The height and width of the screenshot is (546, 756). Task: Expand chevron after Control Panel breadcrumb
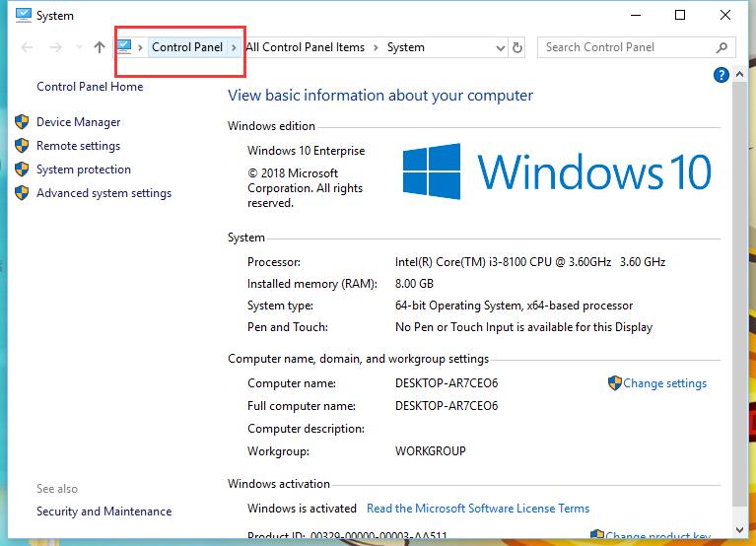tap(234, 47)
